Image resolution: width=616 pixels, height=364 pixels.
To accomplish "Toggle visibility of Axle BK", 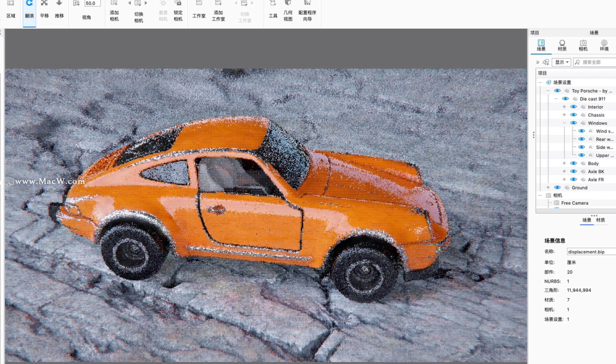I will pyautogui.click(x=573, y=171).
